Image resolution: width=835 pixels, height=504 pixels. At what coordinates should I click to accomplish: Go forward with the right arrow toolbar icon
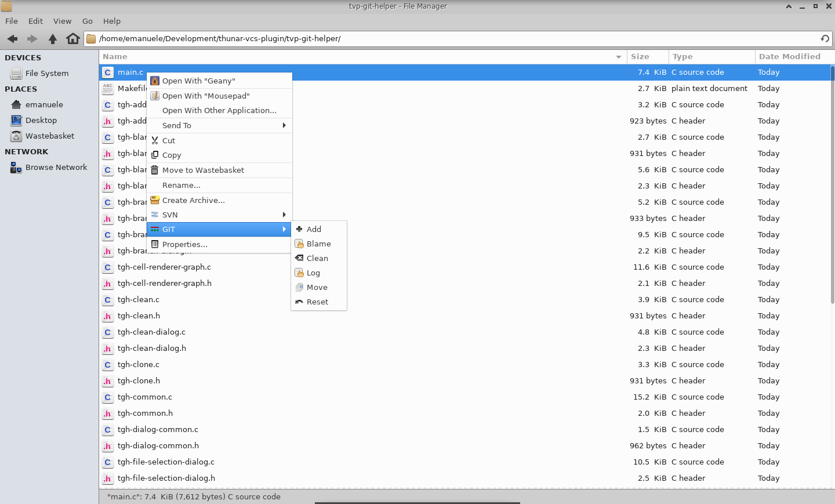[x=32, y=39]
